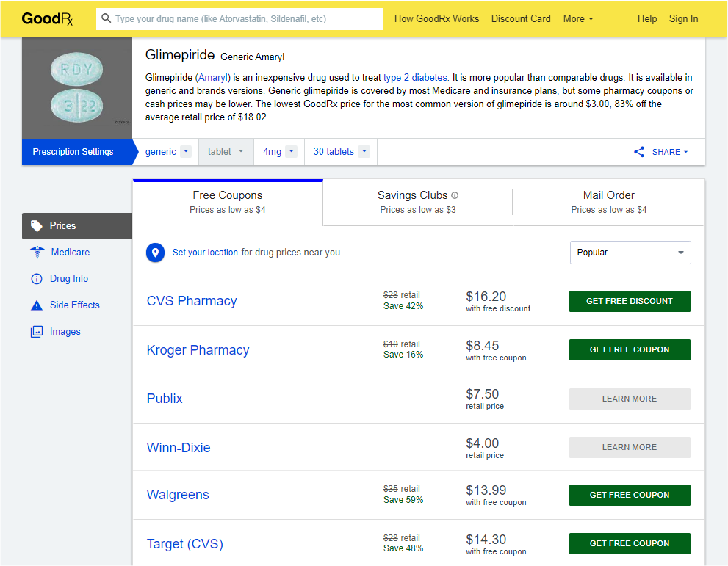The width and height of the screenshot is (728, 566).
Task: Open the tablet form dropdown
Action: pyautogui.click(x=226, y=152)
